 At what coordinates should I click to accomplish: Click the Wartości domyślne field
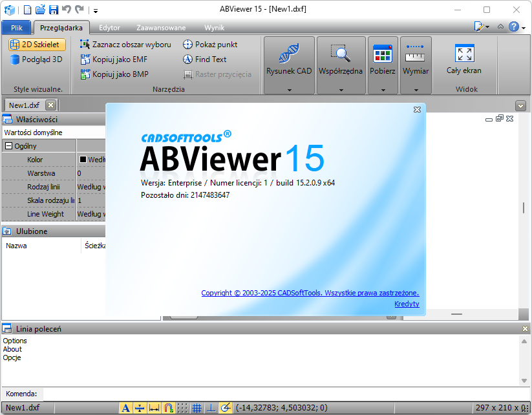click(x=54, y=133)
